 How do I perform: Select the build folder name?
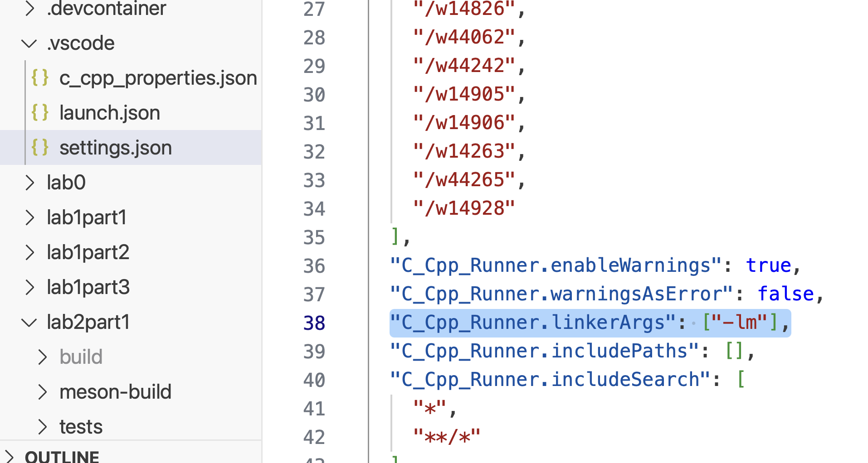(81, 357)
